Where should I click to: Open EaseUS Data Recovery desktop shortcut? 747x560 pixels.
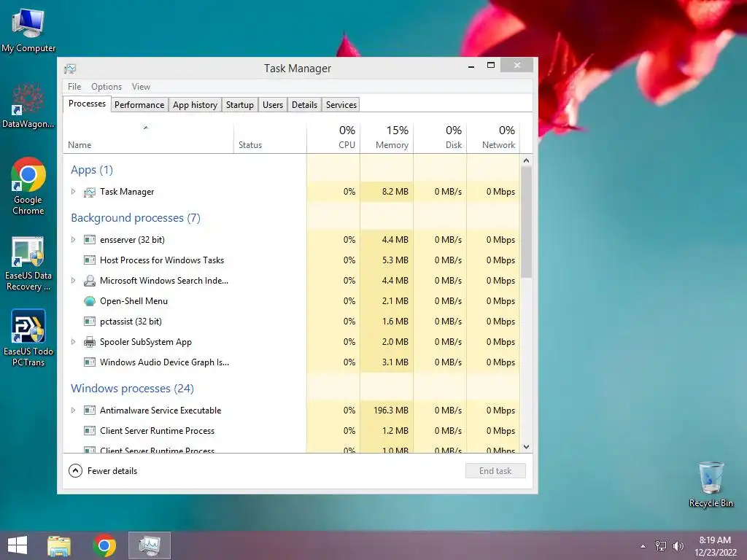click(x=28, y=263)
